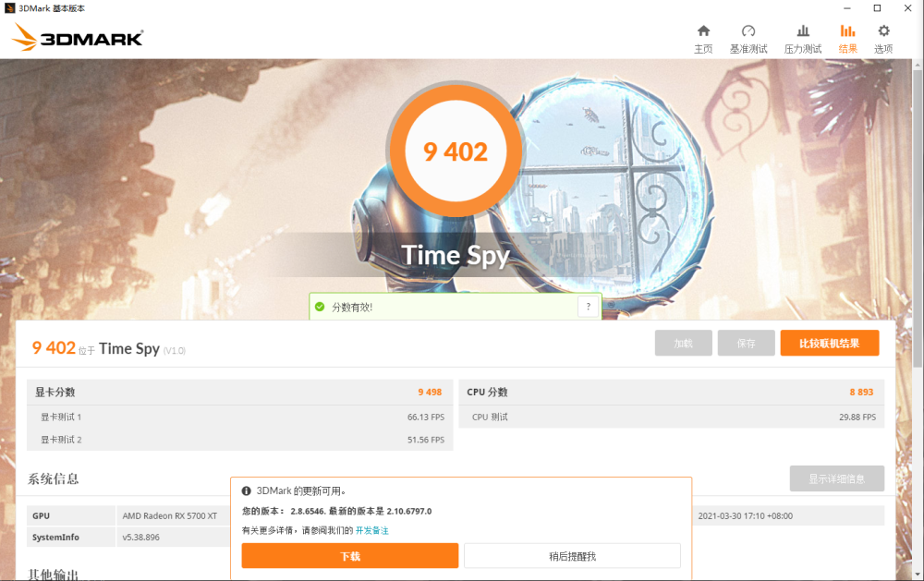Click the 加载 load button
The height and width of the screenshot is (581, 924).
[x=684, y=343]
